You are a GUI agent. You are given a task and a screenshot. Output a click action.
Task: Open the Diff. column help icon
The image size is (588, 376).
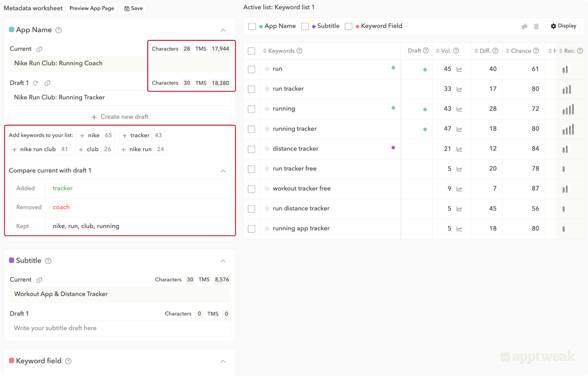[495, 51]
